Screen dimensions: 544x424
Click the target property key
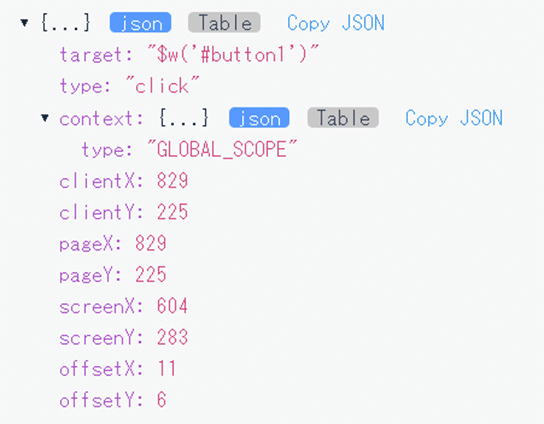(96, 55)
